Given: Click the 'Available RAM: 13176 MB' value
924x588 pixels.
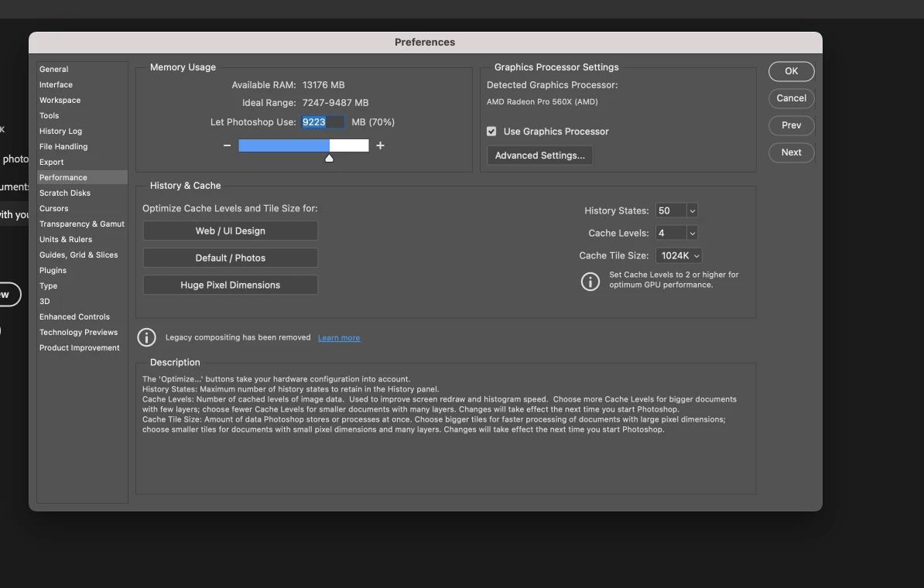Looking at the screenshot, I should 323,85.
